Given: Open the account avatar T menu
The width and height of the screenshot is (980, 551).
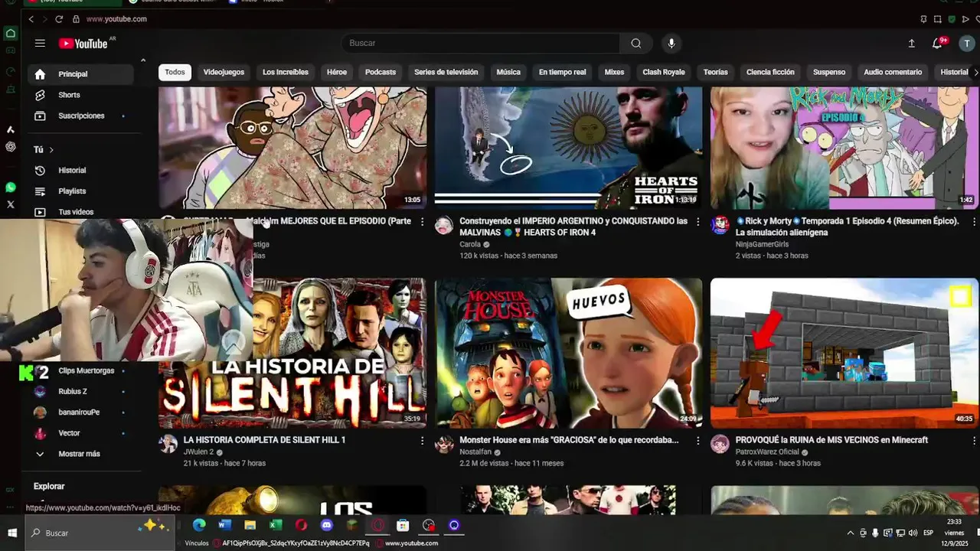Looking at the screenshot, I should (967, 44).
